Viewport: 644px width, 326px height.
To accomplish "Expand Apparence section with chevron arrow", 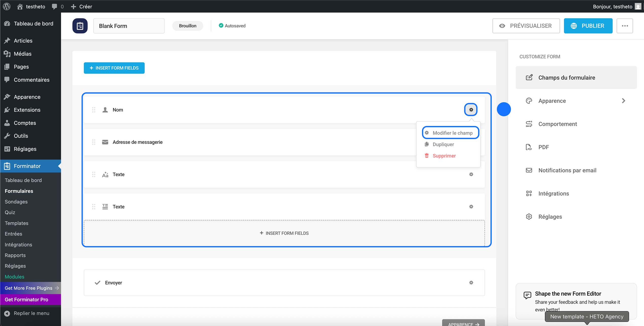I will tap(623, 101).
